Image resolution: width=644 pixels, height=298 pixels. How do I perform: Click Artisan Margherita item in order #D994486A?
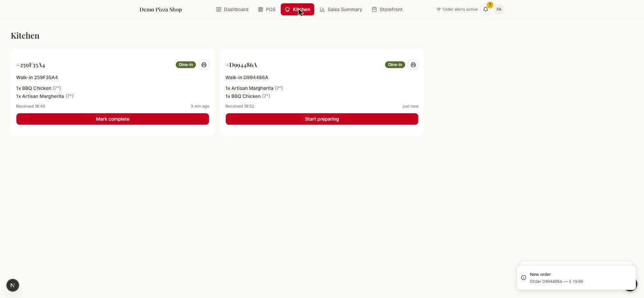pyautogui.click(x=254, y=88)
